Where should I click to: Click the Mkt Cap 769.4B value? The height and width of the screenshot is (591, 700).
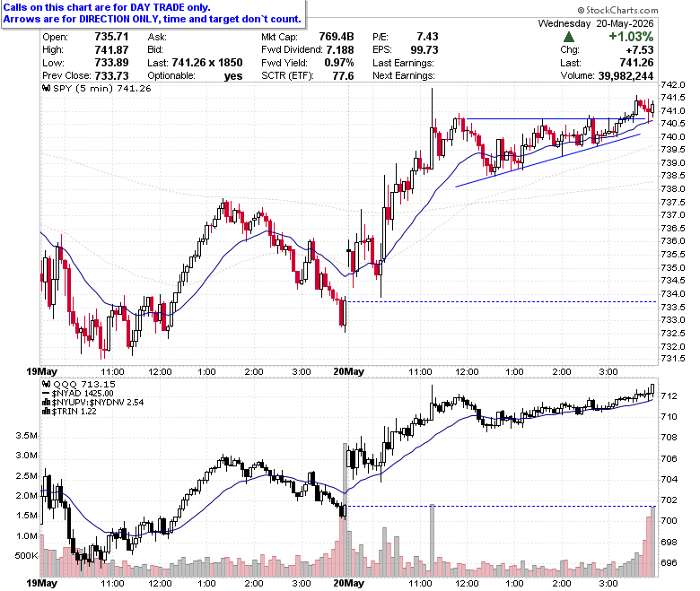pyautogui.click(x=337, y=37)
